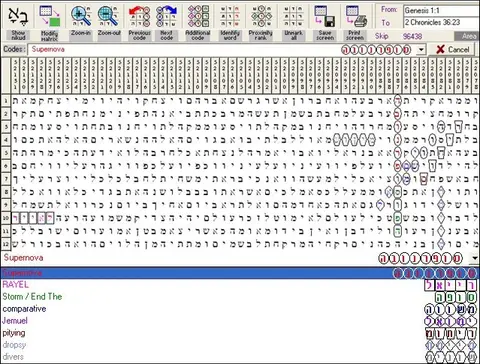Screen dimensions: 480x364
Task: Click row number 6 header
Action: click(6, 166)
